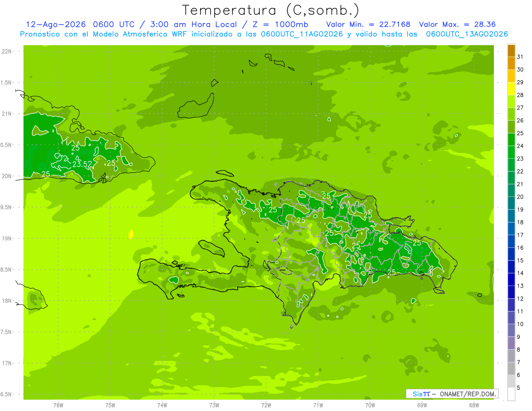The width and height of the screenshot is (532, 411).
Task: Click the legend scale value "9"
Action: (x=518, y=337)
